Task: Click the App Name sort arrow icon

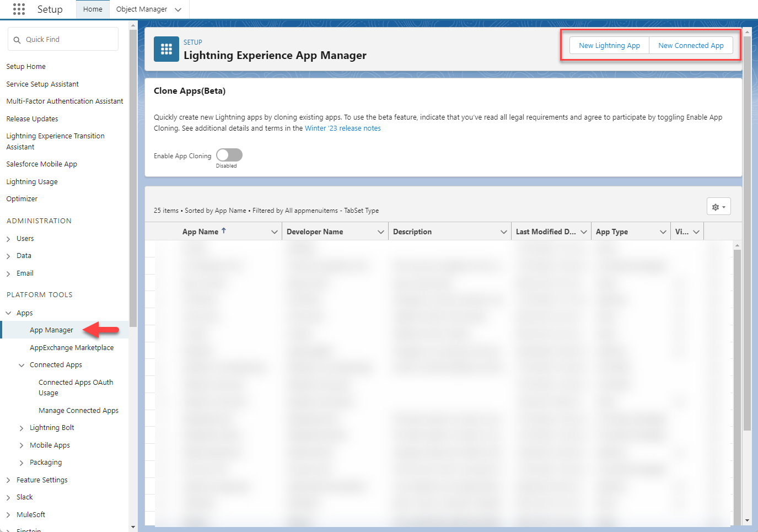Action: 224,231
